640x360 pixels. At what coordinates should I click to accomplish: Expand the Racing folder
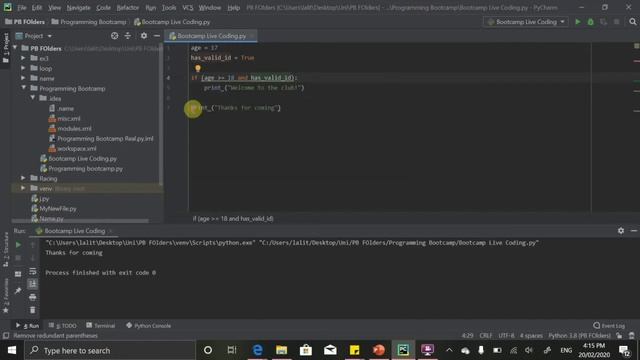(x=23, y=178)
